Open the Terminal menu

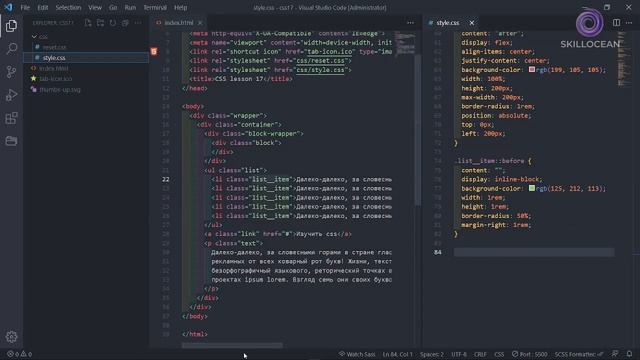[155, 7]
